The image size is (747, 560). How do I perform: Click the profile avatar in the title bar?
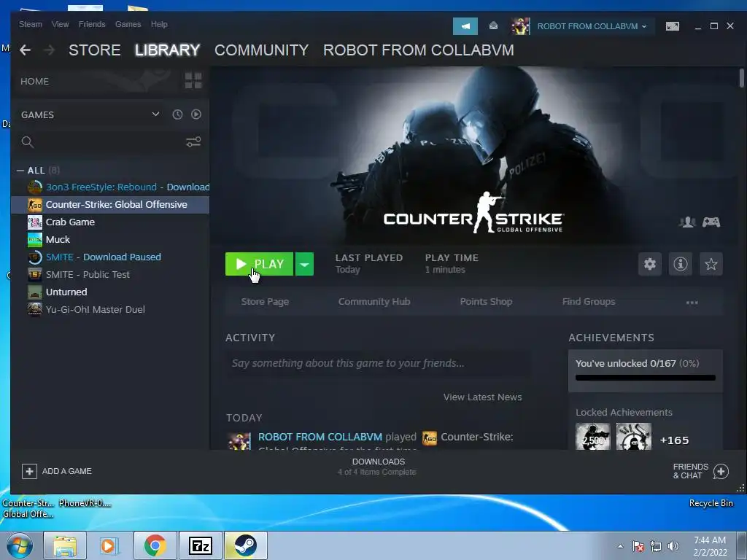point(520,26)
